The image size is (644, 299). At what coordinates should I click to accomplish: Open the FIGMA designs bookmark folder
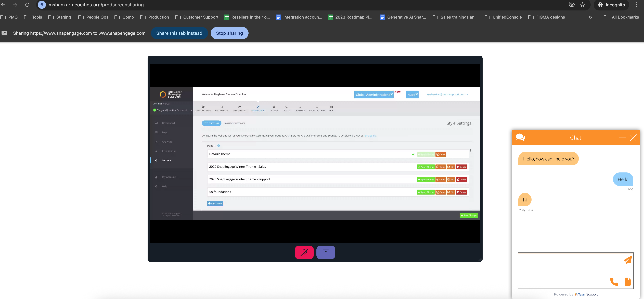click(x=546, y=17)
